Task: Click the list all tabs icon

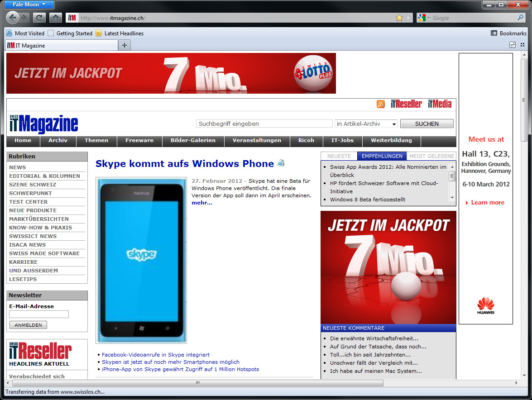Action: point(522,45)
